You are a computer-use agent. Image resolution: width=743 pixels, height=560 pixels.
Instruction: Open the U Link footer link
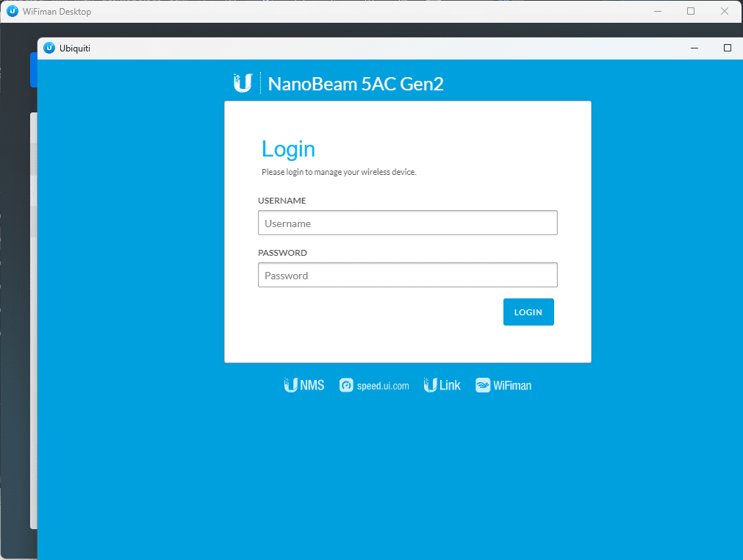(x=442, y=385)
